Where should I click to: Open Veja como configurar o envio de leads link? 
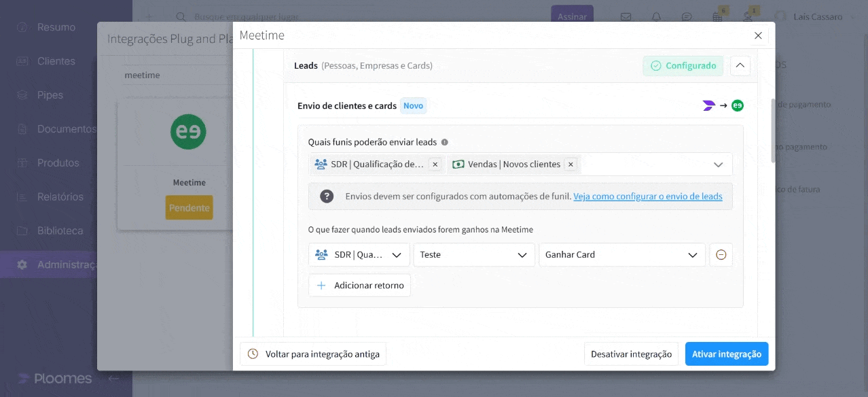tap(648, 196)
